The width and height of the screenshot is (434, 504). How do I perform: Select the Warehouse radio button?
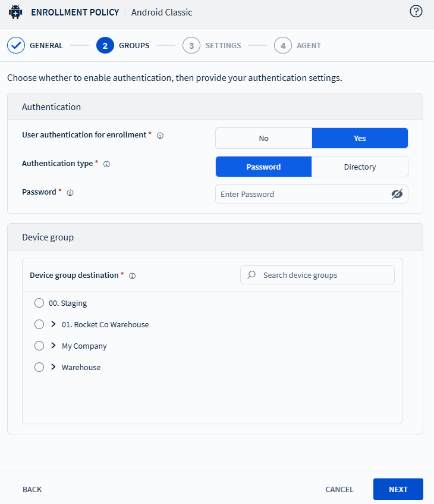tap(39, 367)
